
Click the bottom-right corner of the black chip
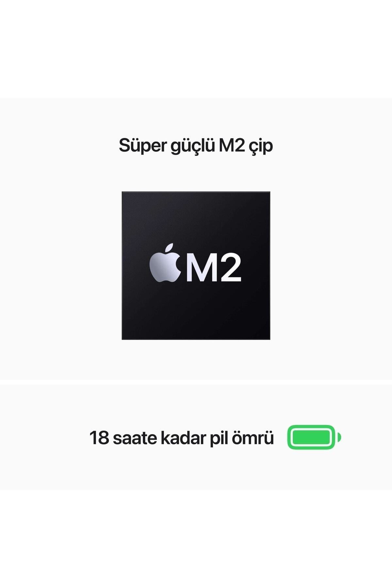tap(269, 339)
